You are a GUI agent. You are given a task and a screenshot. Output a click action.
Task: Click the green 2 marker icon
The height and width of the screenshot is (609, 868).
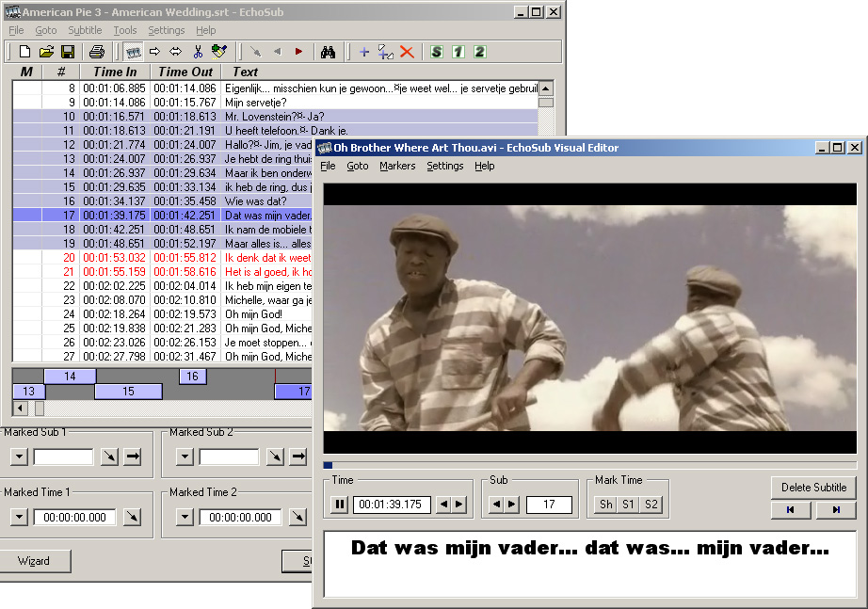479,52
